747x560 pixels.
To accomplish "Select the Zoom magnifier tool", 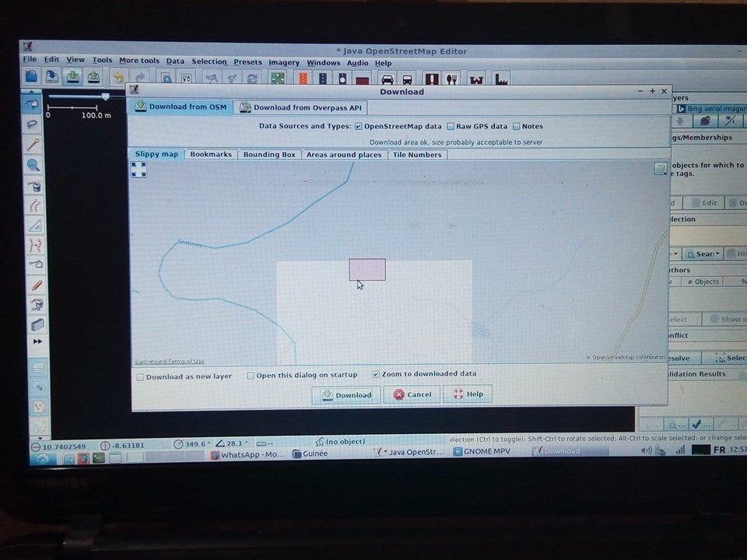I will pyautogui.click(x=33, y=165).
